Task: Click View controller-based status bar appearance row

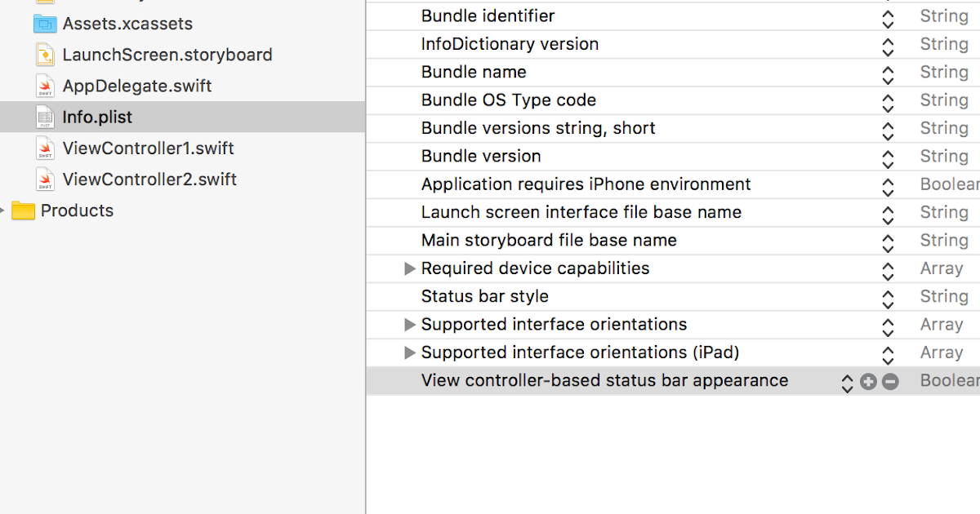Action: tap(604, 380)
